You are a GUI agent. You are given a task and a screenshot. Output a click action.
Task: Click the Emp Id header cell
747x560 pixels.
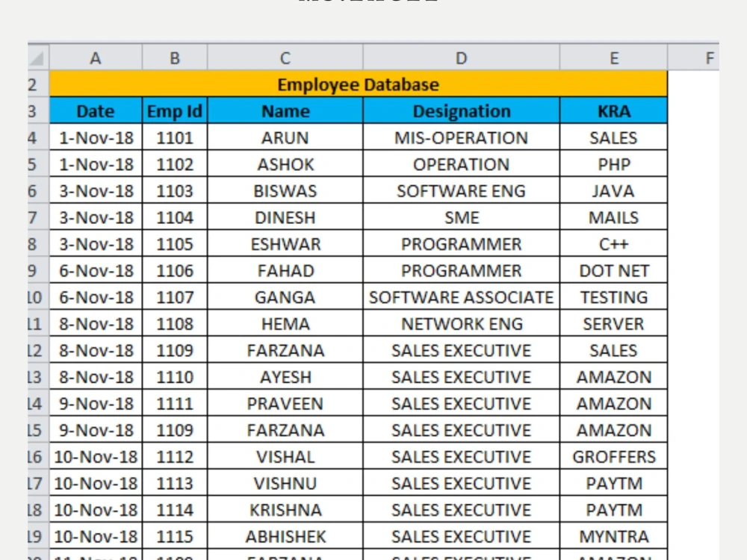tap(175, 111)
